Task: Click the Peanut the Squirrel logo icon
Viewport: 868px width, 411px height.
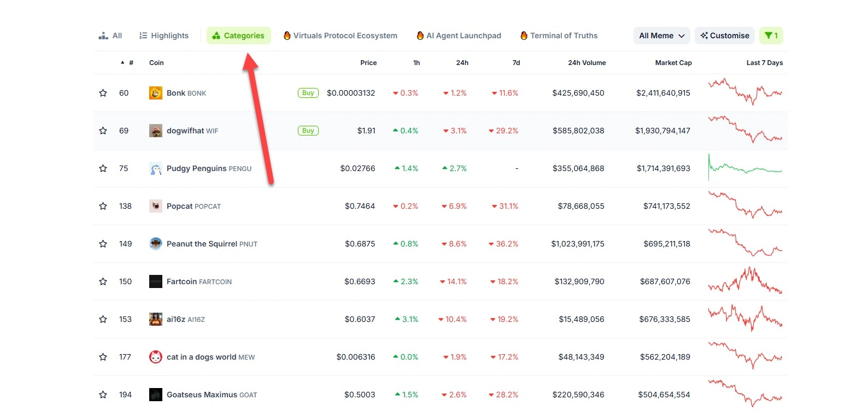Action: tap(156, 244)
